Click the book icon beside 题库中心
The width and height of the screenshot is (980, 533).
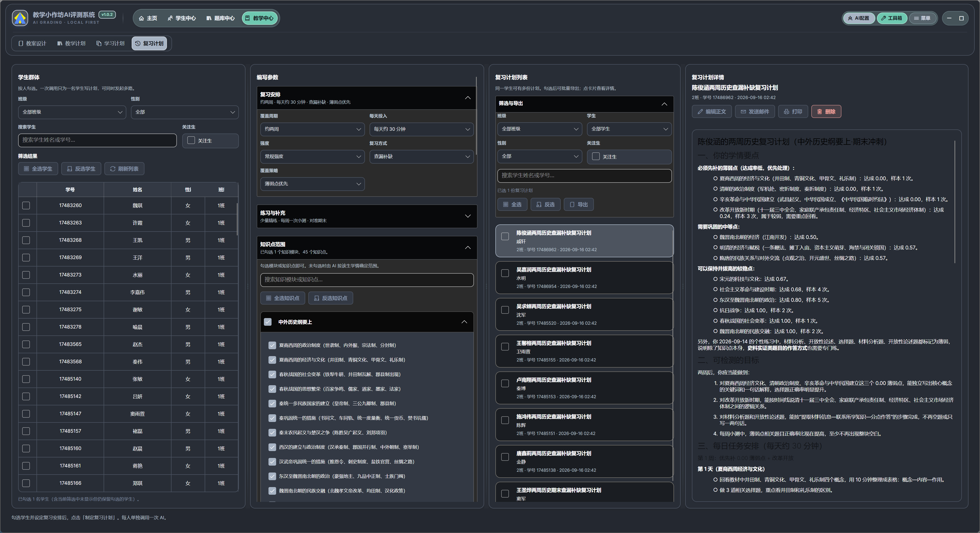pyautogui.click(x=209, y=18)
